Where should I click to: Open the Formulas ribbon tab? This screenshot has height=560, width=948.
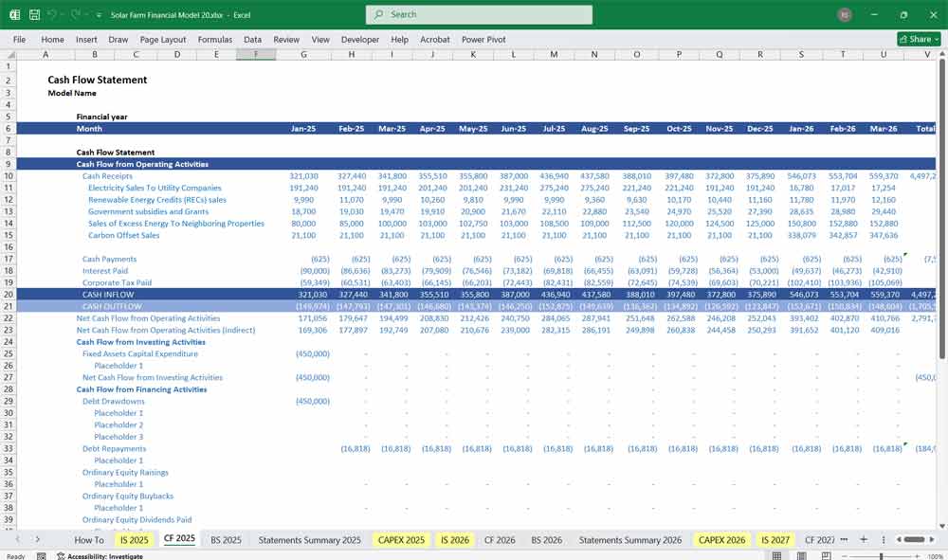click(x=214, y=40)
